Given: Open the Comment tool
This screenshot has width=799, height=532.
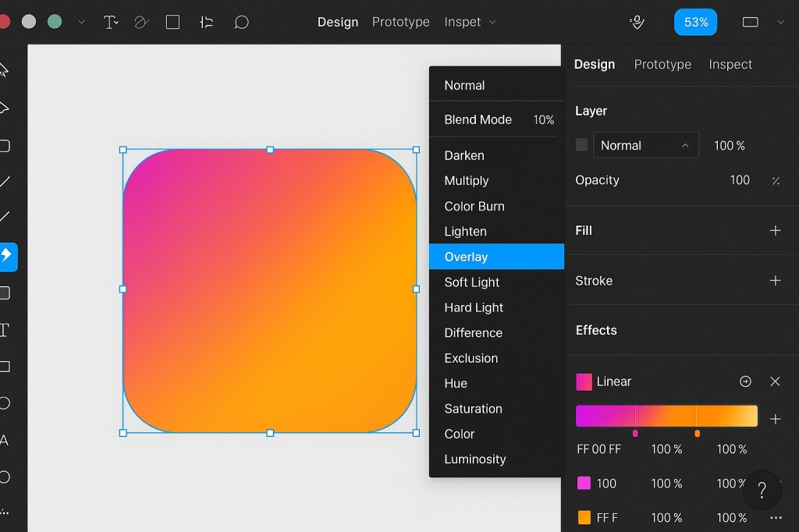Looking at the screenshot, I should tap(242, 23).
